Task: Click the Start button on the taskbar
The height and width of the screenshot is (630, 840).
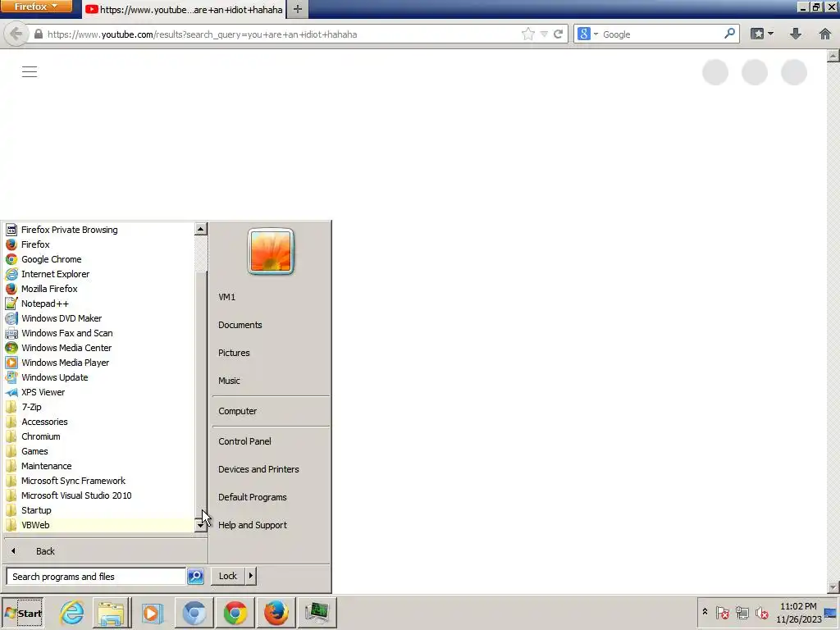Action: [x=22, y=613]
